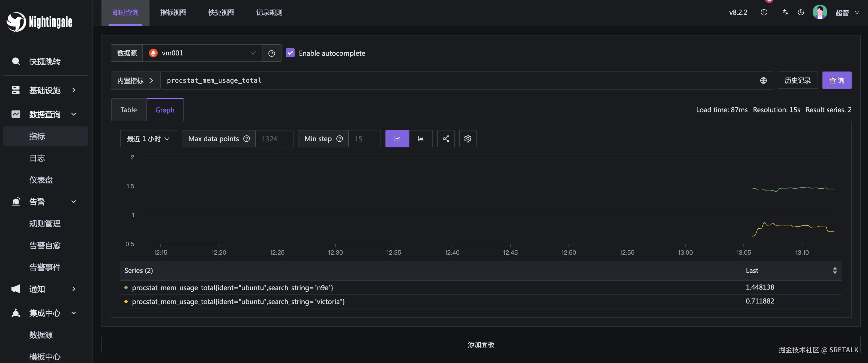
Task: Click globe icon in query input
Action: pyautogui.click(x=763, y=81)
